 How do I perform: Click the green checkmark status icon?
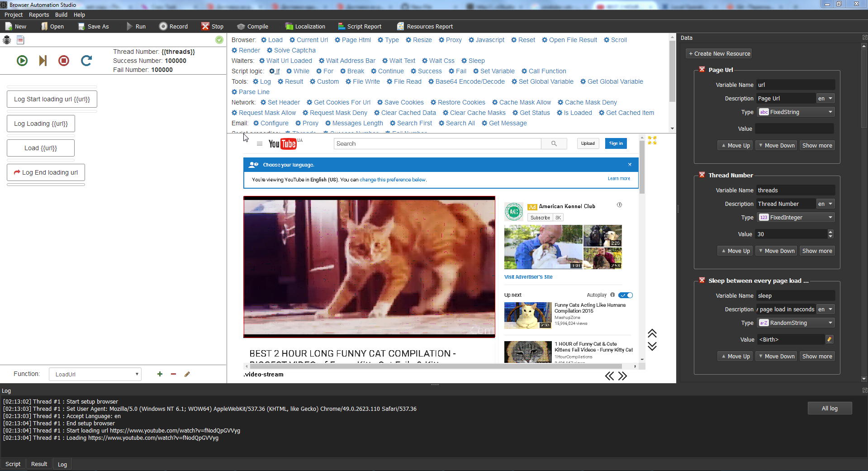[219, 40]
